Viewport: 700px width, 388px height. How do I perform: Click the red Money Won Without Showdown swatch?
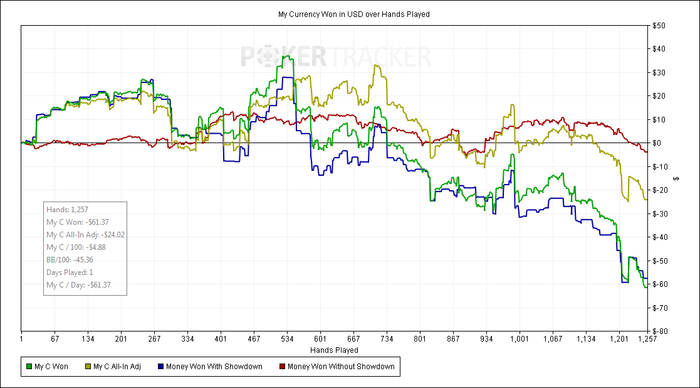point(282,367)
